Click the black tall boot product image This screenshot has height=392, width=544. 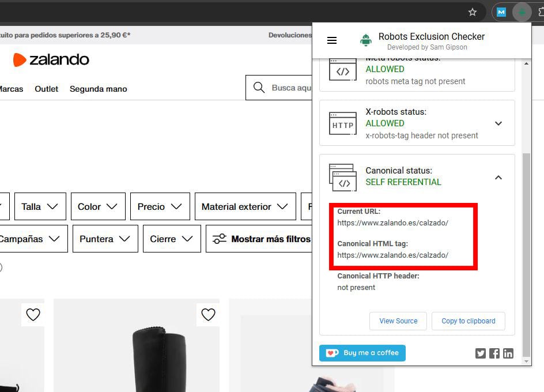tap(137, 345)
